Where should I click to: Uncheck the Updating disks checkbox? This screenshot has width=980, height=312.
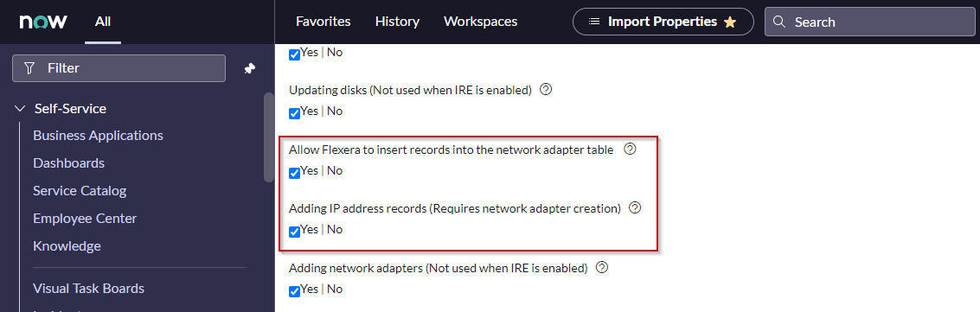(x=294, y=113)
